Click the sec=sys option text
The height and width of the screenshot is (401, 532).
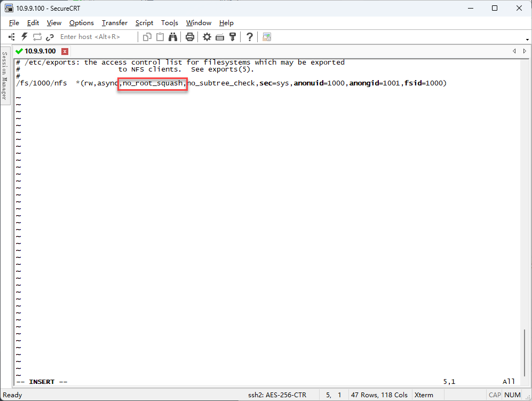coord(274,83)
